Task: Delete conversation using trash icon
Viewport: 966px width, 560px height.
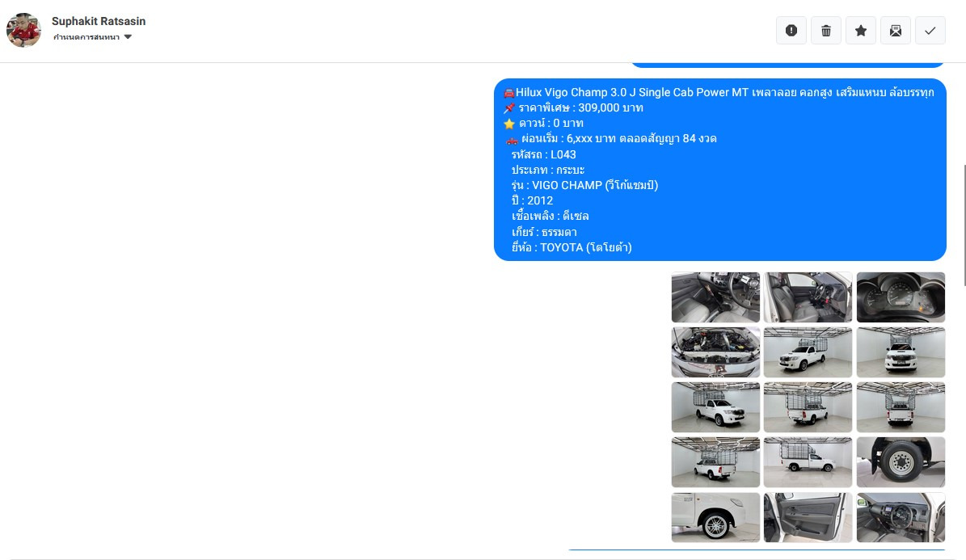Action: pyautogui.click(x=826, y=30)
